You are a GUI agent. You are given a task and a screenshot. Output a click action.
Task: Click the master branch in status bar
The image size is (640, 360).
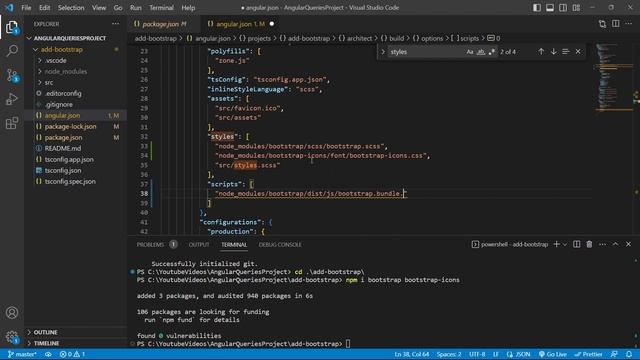(22, 354)
